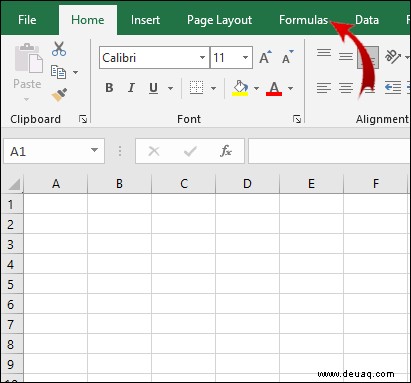Open the Font dialog launcher
Screen dimensions: 411x383
(297, 119)
